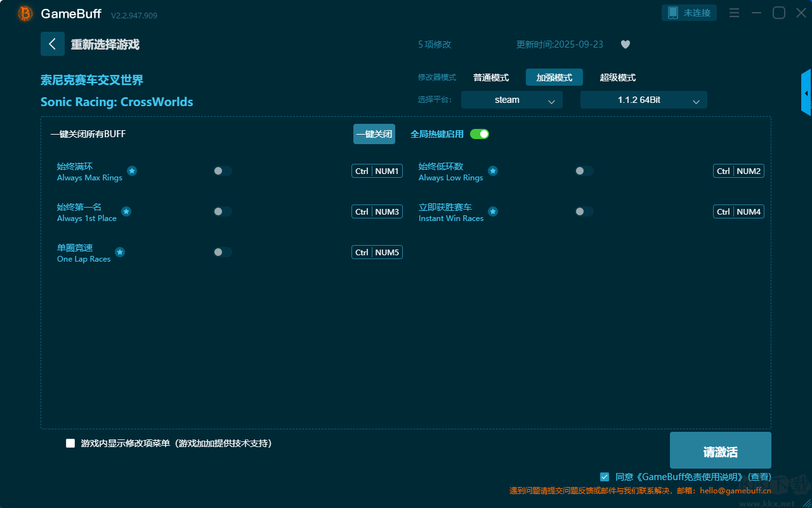Click the star icon beside Instant Win Races
812x508 pixels.
493,211
